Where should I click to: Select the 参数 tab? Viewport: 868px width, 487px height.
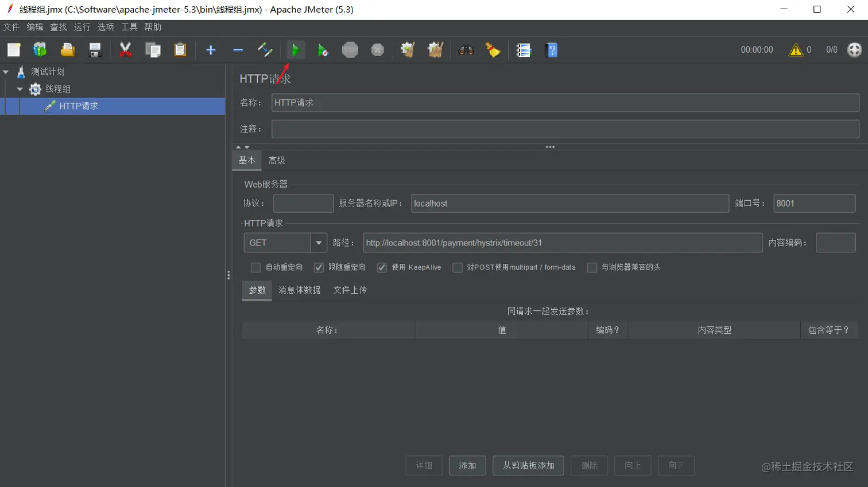[x=257, y=290]
